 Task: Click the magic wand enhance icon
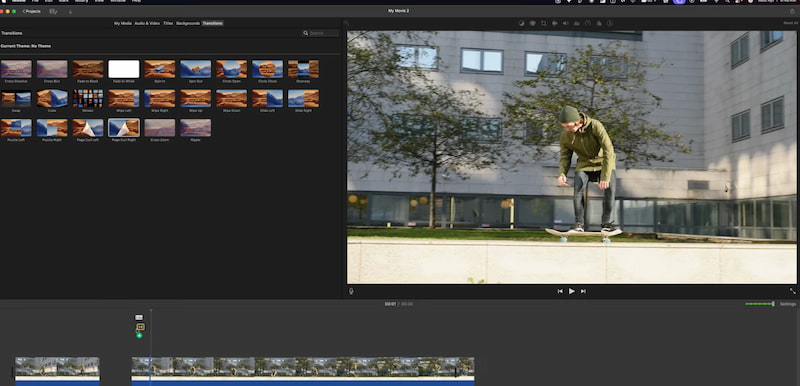346,23
